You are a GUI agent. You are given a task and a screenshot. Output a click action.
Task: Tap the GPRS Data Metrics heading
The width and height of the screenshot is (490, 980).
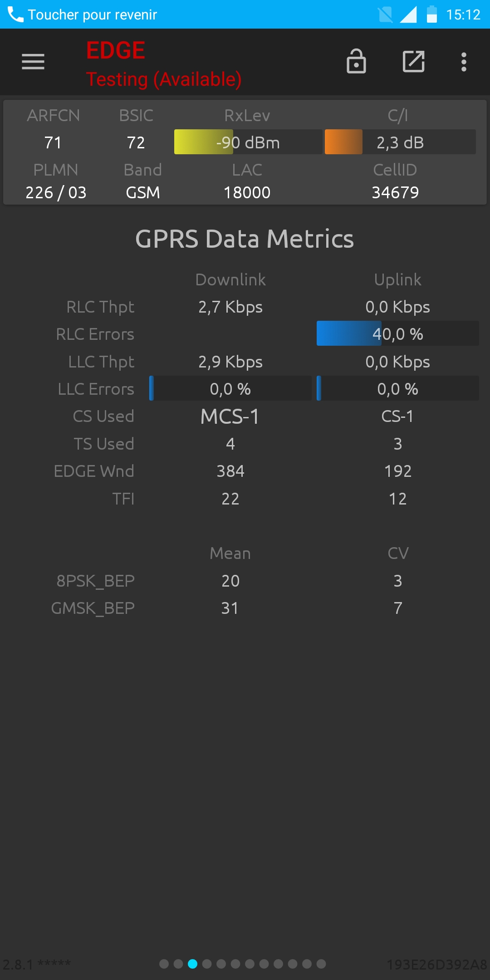point(245,239)
